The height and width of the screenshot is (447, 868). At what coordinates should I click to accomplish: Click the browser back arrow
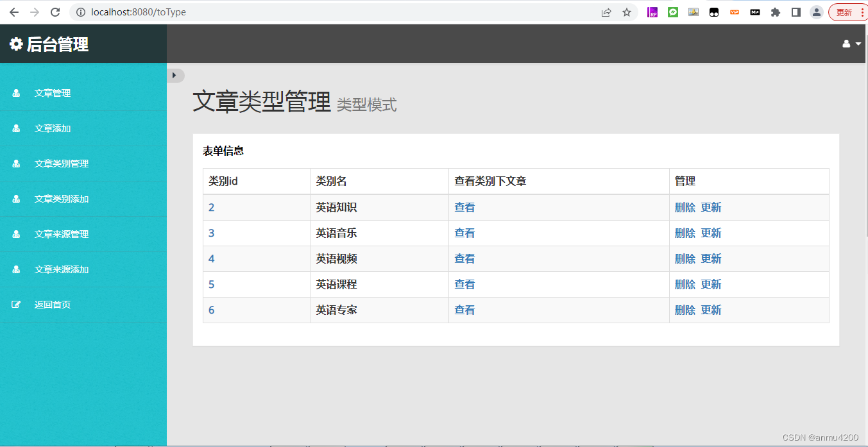coord(14,12)
